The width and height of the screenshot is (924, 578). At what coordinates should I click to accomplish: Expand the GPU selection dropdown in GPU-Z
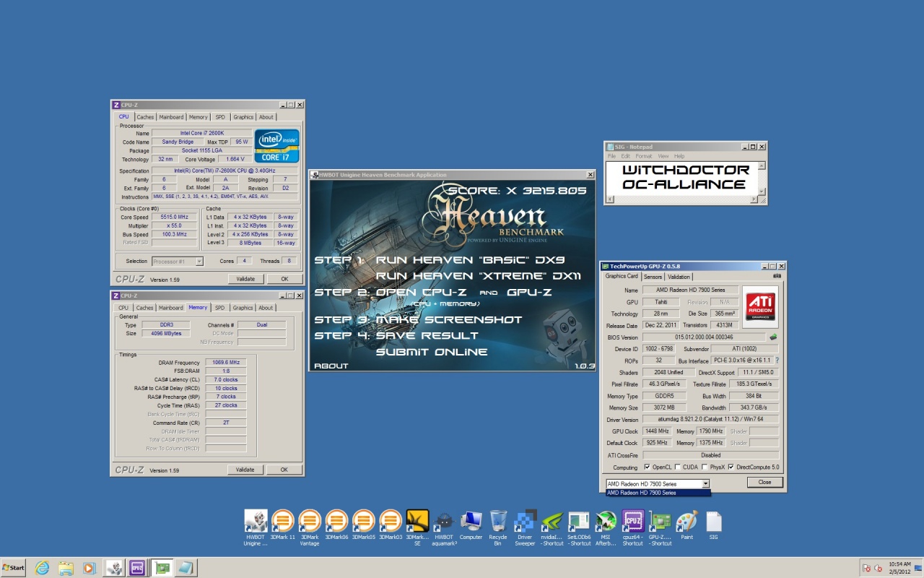pyautogui.click(x=705, y=483)
